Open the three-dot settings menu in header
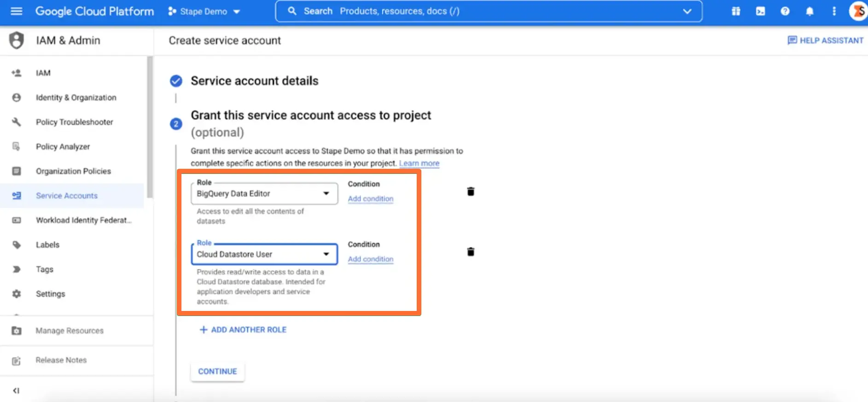The image size is (868, 402). pyautogui.click(x=834, y=11)
